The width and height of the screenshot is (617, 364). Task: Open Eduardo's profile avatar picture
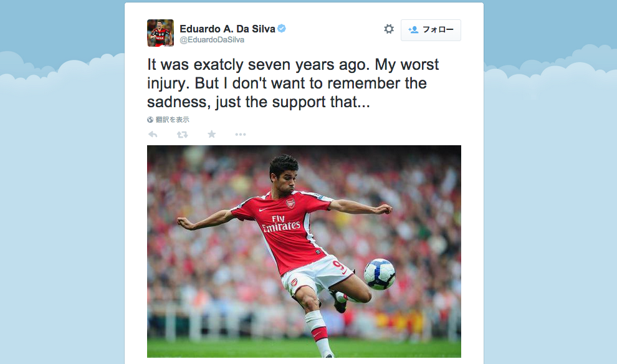[160, 33]
